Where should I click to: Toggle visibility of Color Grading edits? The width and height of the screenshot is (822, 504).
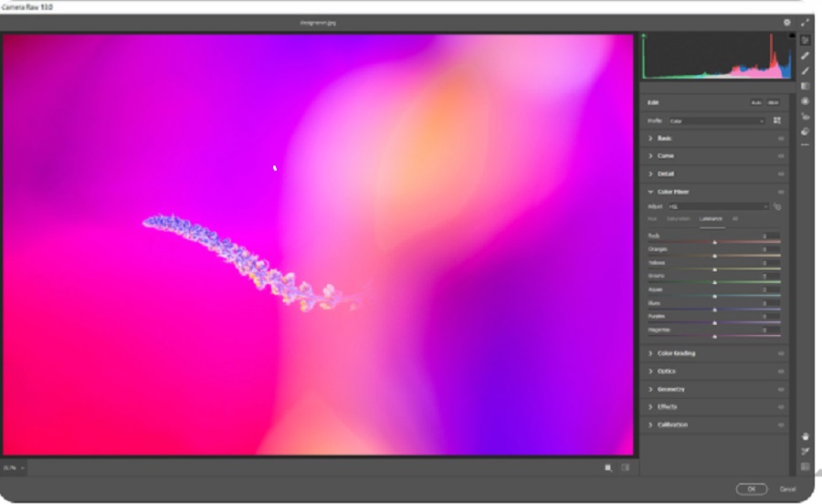[781, 353]
